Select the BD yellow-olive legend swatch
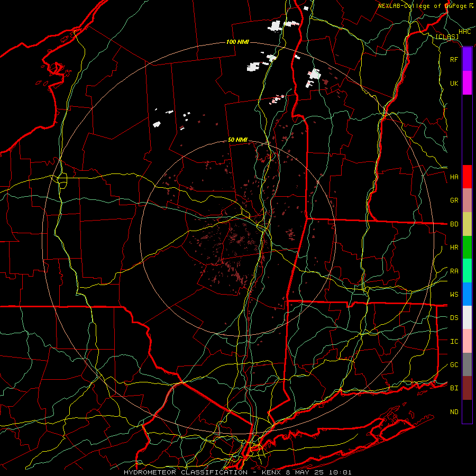Viewport: 476px width, 476px height. click(x=467, y=224)
